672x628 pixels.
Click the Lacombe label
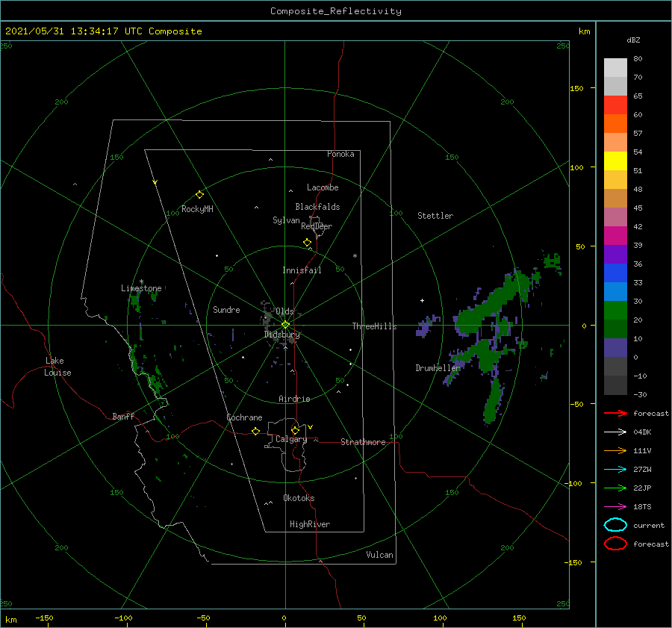323,187
